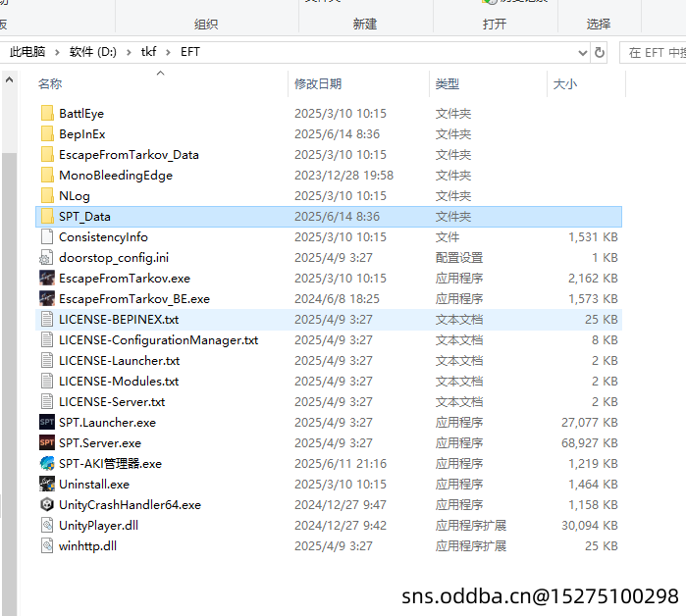686x616 pixels.
Task: Select the SPT.Launcher.exe icon
Action: tap(47, 422)
